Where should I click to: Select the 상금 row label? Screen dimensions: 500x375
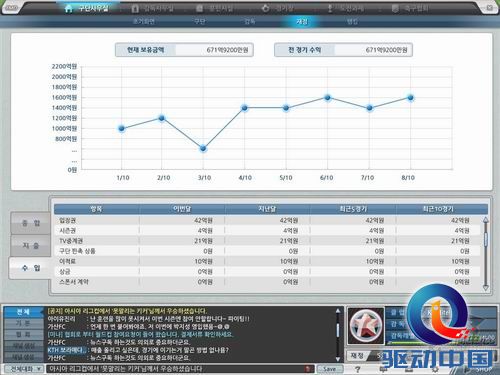pos(65,272)
